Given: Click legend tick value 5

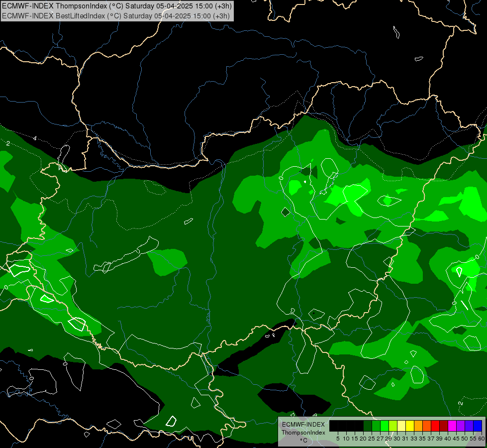Looking at the screenshot, I should [x=338, y=439].
